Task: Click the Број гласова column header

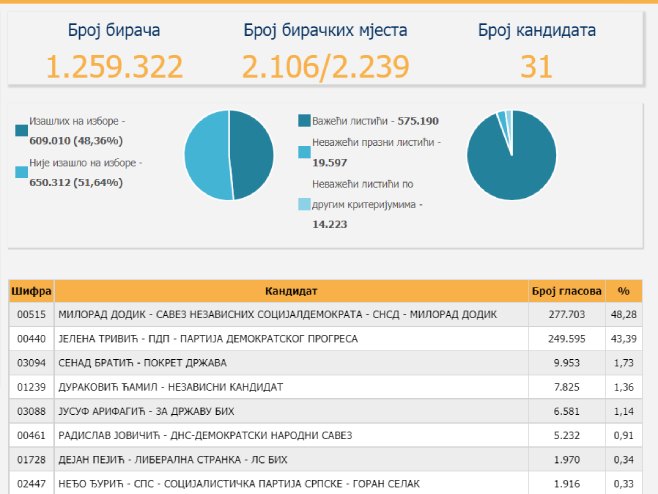Action: [567, 291]
